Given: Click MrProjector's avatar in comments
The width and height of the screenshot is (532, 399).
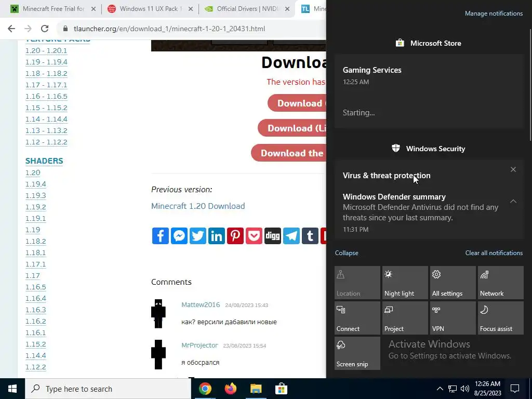Looking at the screenshot, I should (158, 354).
